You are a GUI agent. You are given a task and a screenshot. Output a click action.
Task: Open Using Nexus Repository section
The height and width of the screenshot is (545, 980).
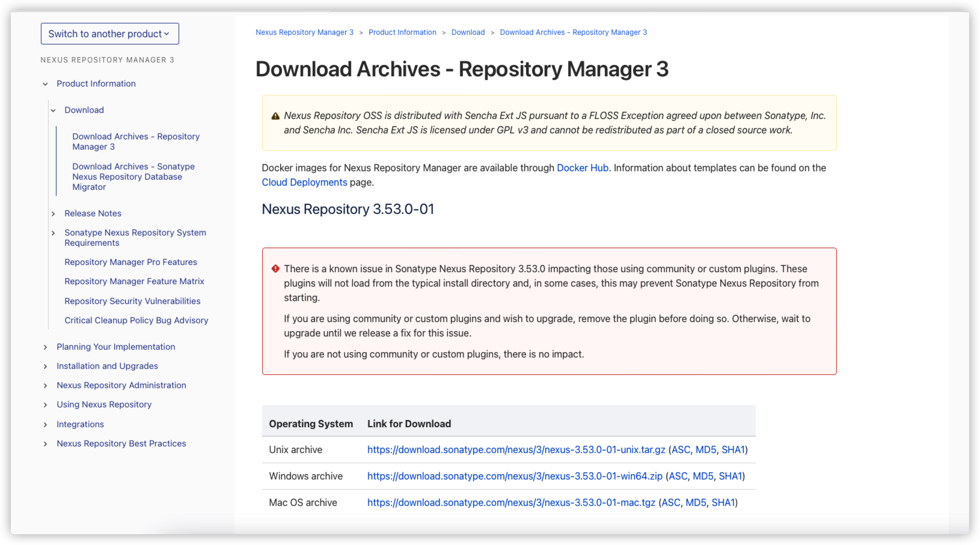(104, 404)
